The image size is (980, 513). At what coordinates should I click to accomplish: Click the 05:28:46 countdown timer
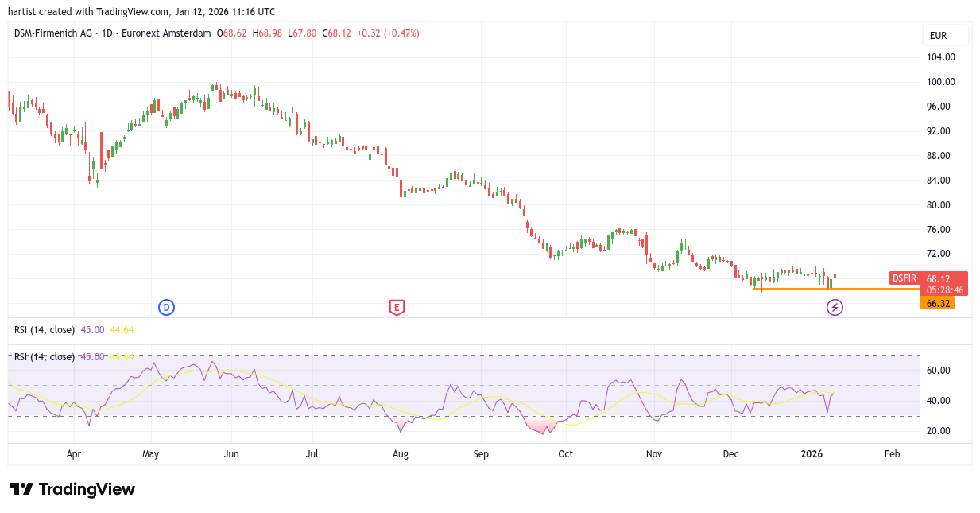coord(945,290)
